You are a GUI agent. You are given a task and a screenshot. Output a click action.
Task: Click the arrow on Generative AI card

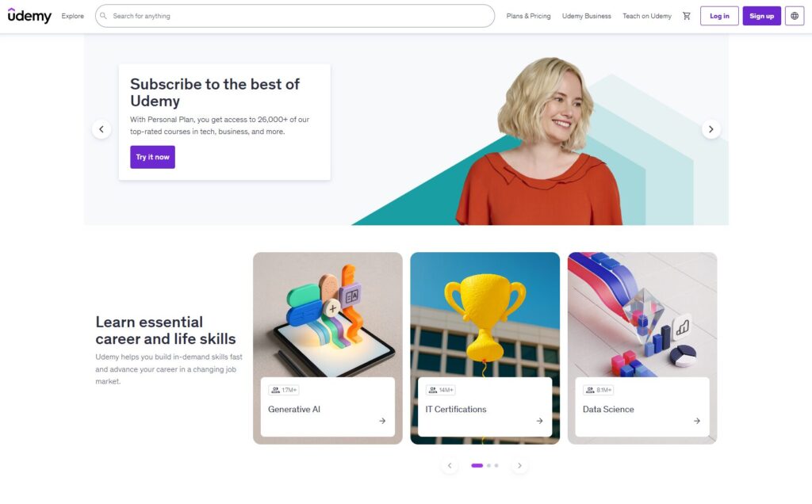[x=382, y=422]
